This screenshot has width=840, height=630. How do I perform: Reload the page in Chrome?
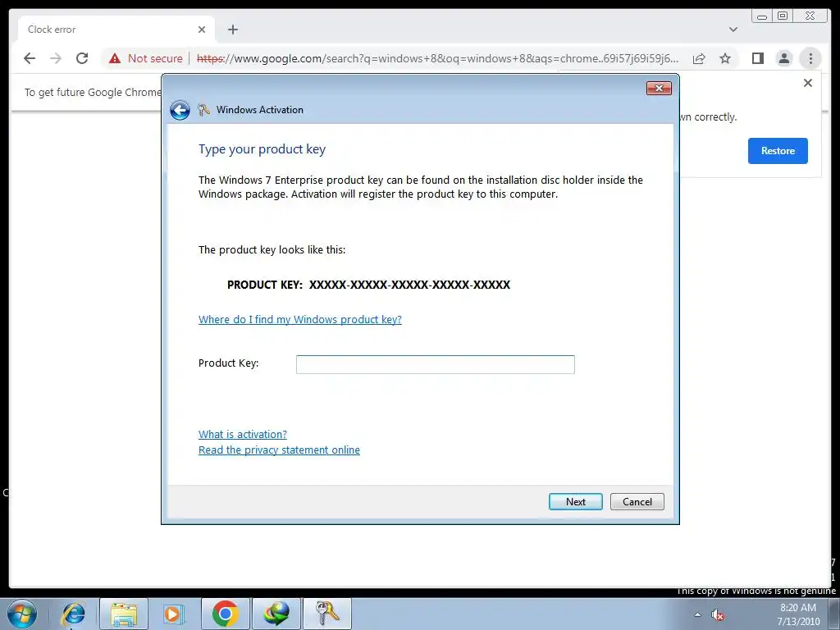82,58
